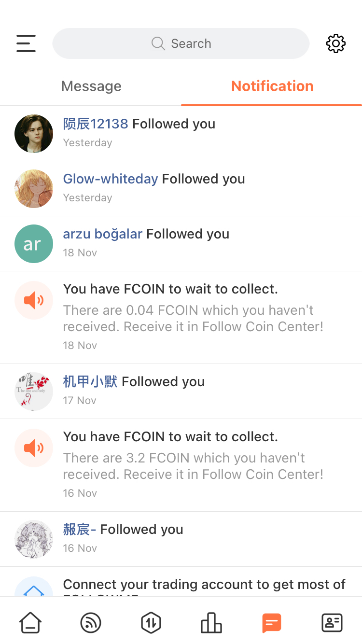Open the rankings bar chart icon
Viewport: 362px width, 644px height.
click(211, 623)
